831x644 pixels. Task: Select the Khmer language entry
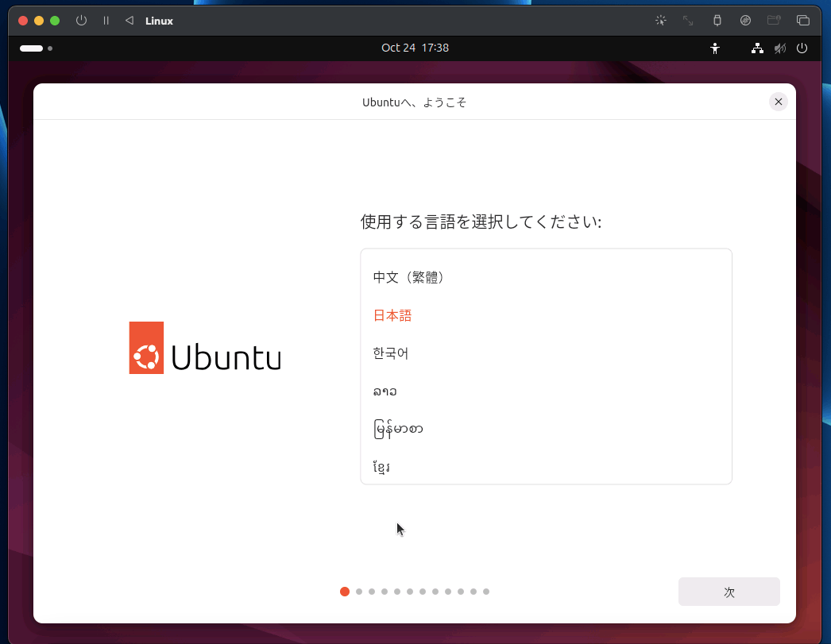(x=546, y=467)
